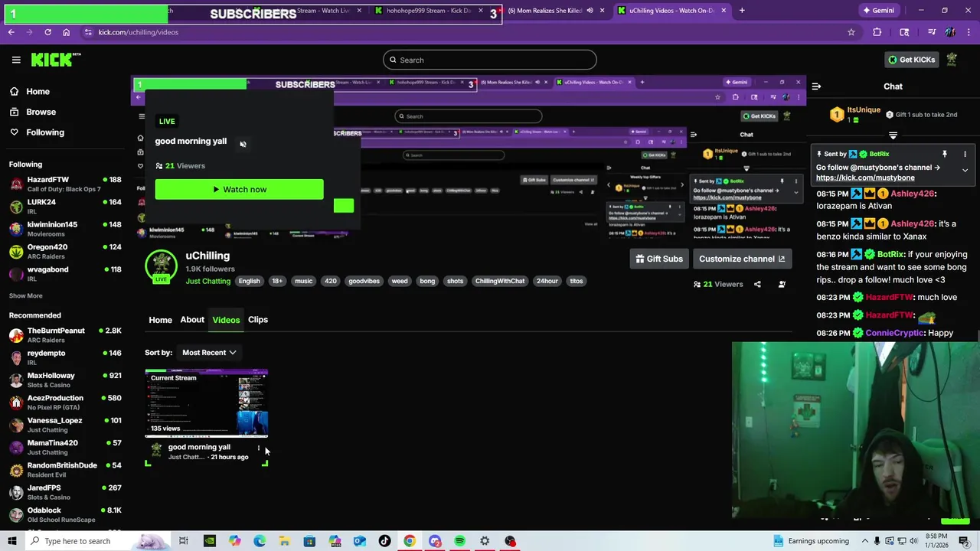Image resolution: width=980 pixels, height=551 pixels.
Task: Open pinned message three-dot options
Action: [965, 154]
